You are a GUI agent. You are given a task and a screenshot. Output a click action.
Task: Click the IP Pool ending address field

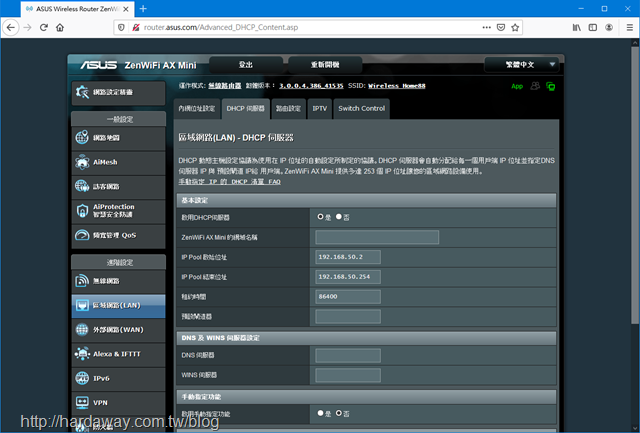348,277
